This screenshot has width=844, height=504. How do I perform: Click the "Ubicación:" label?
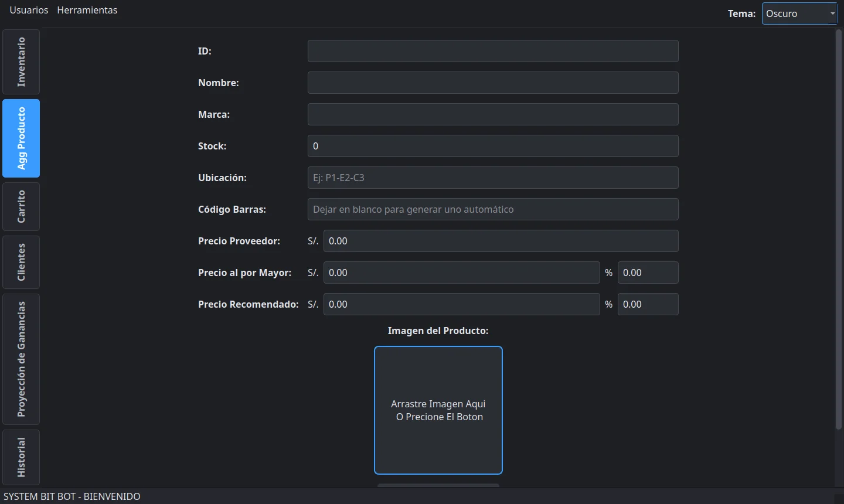222,178
